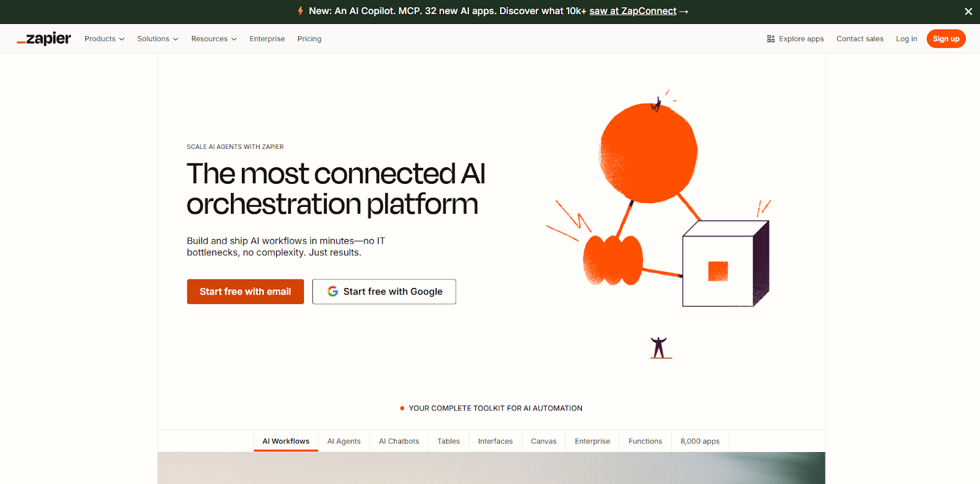Click Start free with email
980x484 pixels.
245,292
